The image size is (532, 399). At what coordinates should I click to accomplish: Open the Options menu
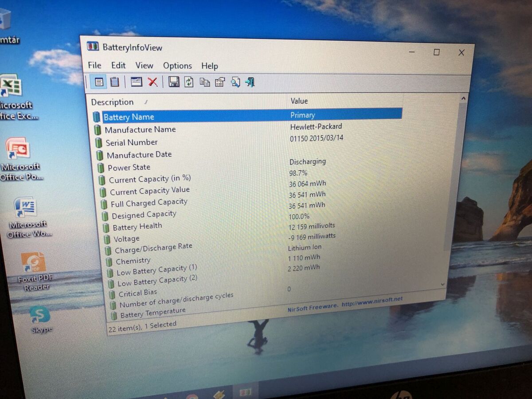click(177, 66)
